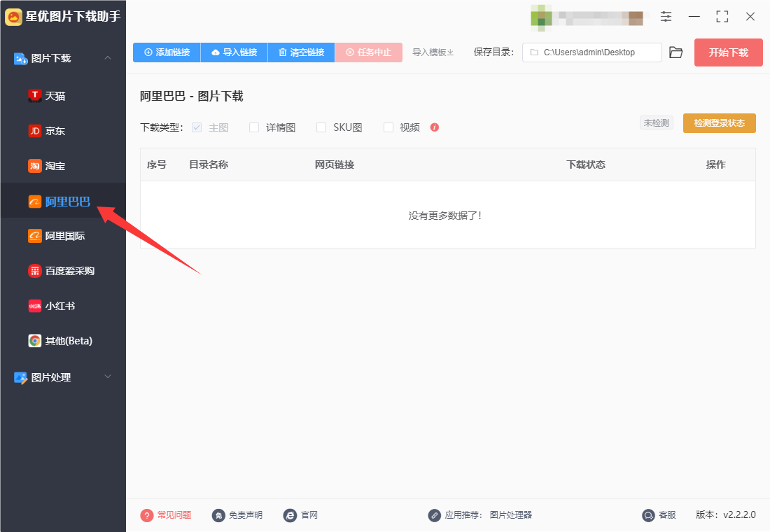Click the 阿里巴巴 - 图片下载 heading

192,97
